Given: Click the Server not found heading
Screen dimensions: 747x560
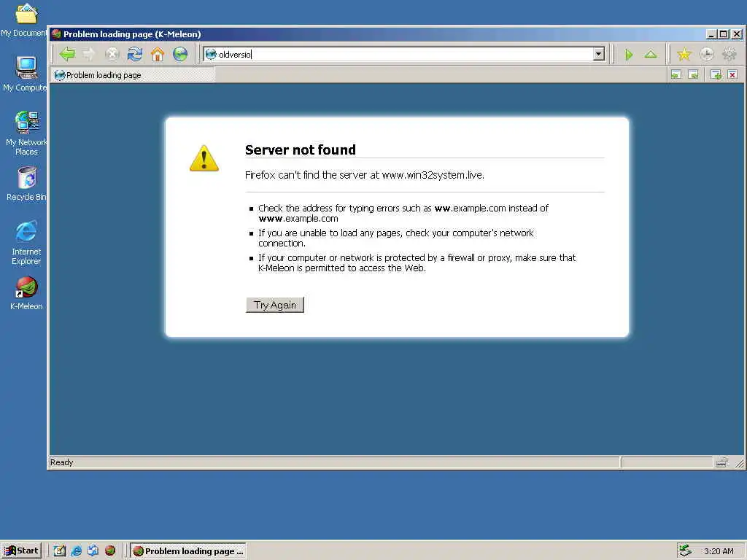Looking at the screenshot, I should 300,150.
